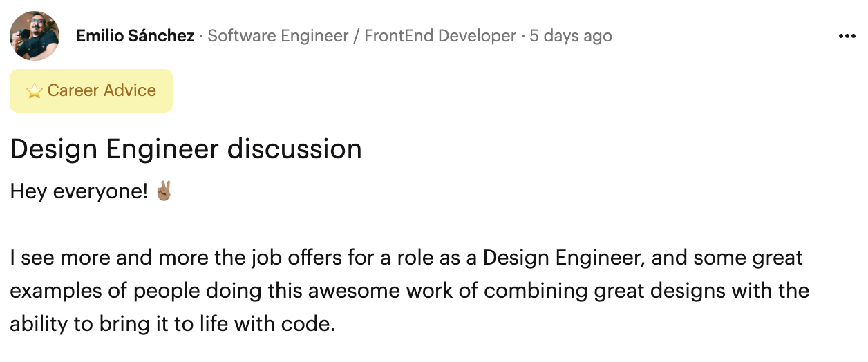Open Emilio Sánchez's profile avatar
This screenshot has width=868, height=362.
tap(35, 36)
